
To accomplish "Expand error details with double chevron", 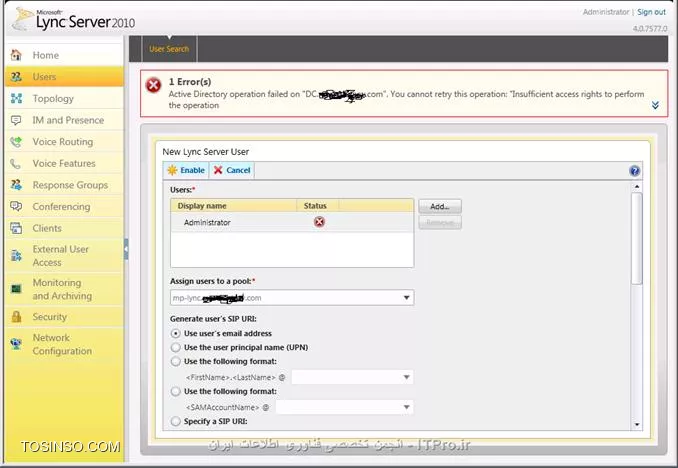I will point(655,105).
